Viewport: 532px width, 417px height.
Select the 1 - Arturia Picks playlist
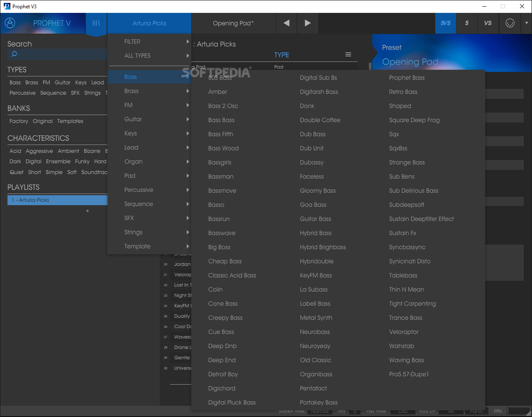(x=57, y=200)
